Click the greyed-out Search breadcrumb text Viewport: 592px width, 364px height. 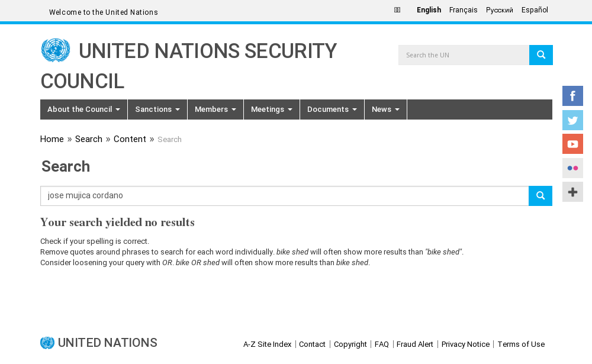[x=169, y=140]
